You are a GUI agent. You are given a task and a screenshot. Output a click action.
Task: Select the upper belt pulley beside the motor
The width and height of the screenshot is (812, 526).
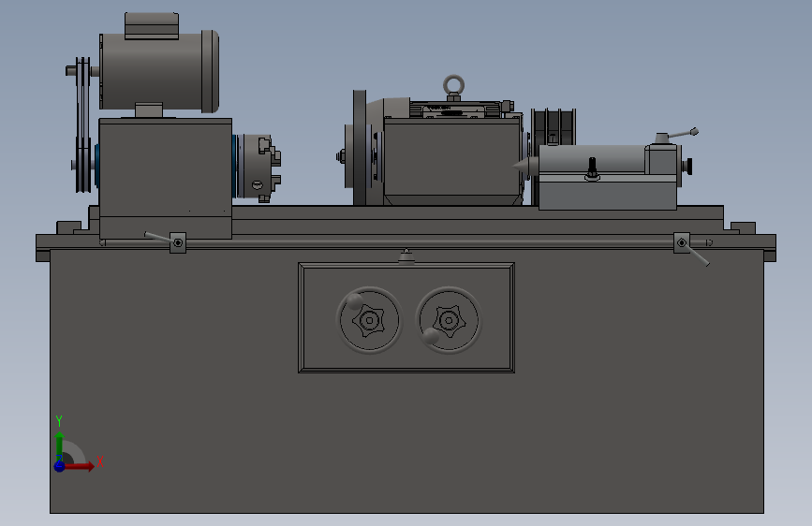click(82, 71)
